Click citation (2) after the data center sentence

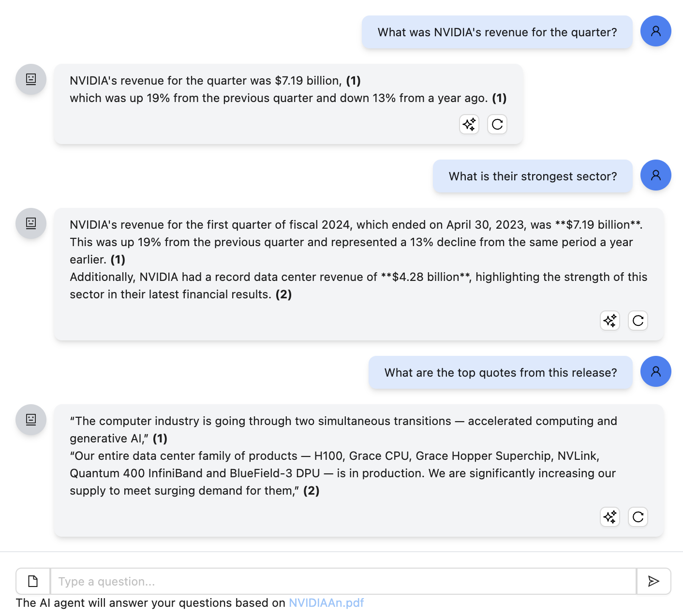click(x=284, y=294)
